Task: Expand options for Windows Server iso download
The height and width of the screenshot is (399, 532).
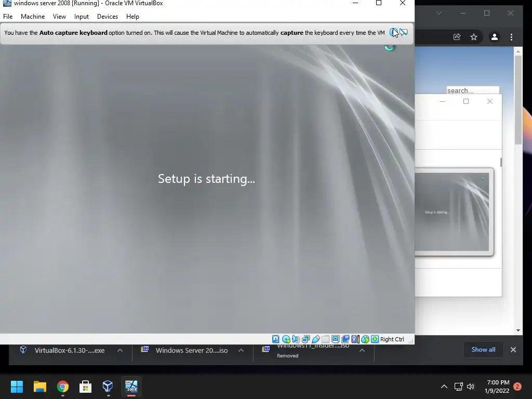Action: click(x=241, y=351)
